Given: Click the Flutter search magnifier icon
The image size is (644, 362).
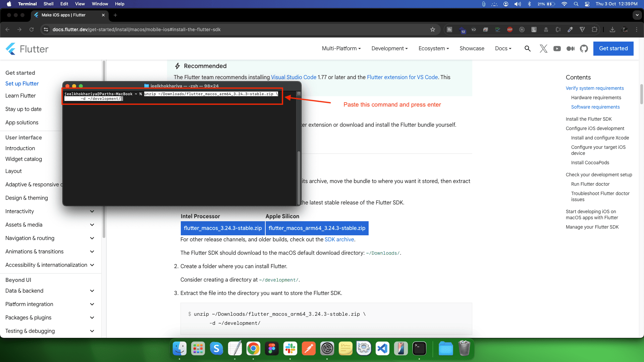Looking at the screenshot, I should [527, 49].
